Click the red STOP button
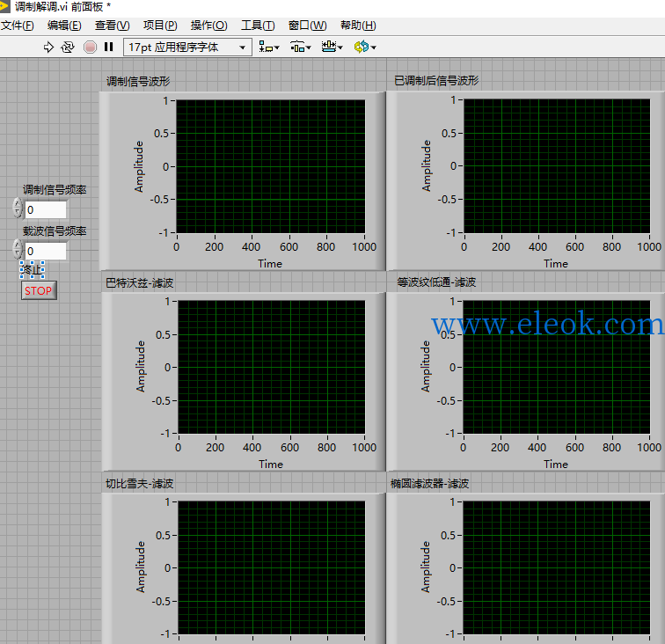 pos(39,290)
